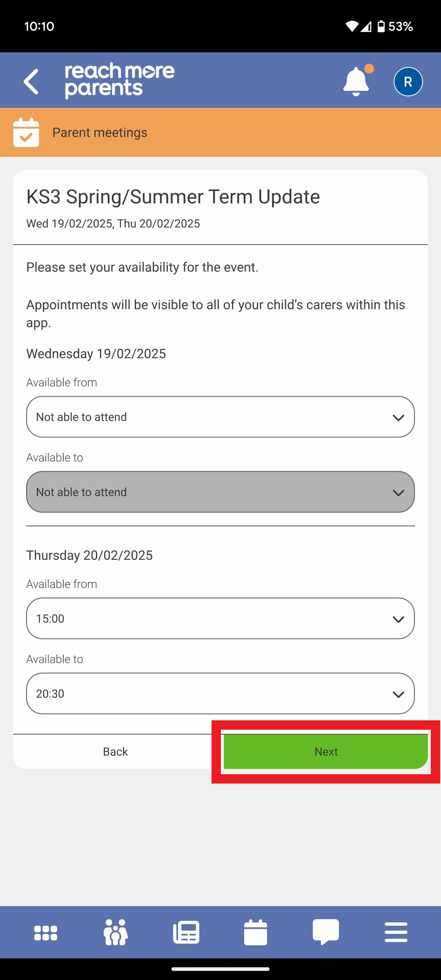
Task: Open Thursday Available to 20:30 dropdown
Action: coord(220,694)
